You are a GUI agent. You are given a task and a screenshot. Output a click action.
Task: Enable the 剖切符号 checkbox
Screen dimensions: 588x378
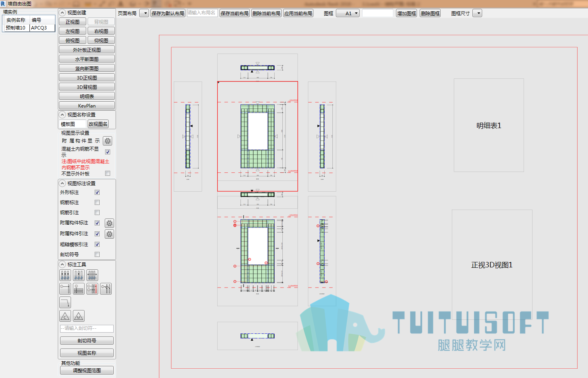click(97, 255)
